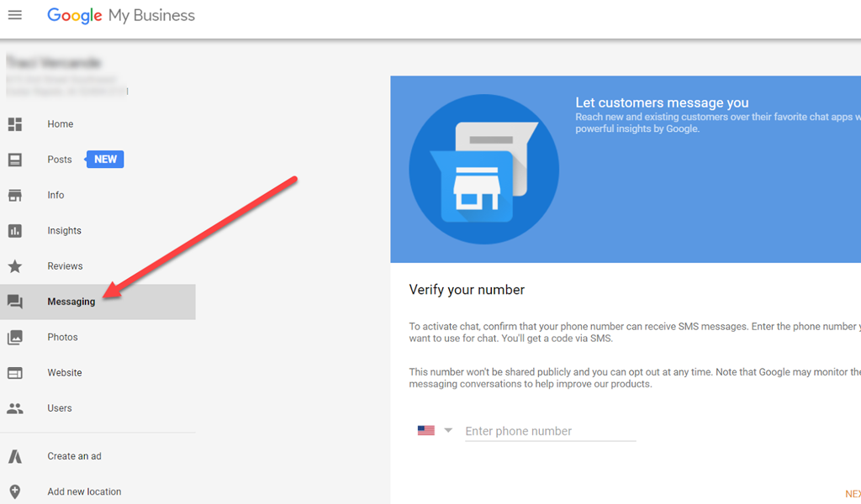The width and height of the screenshot is (861, 504).
Task: Click the Users people icon
Action: 15,408
